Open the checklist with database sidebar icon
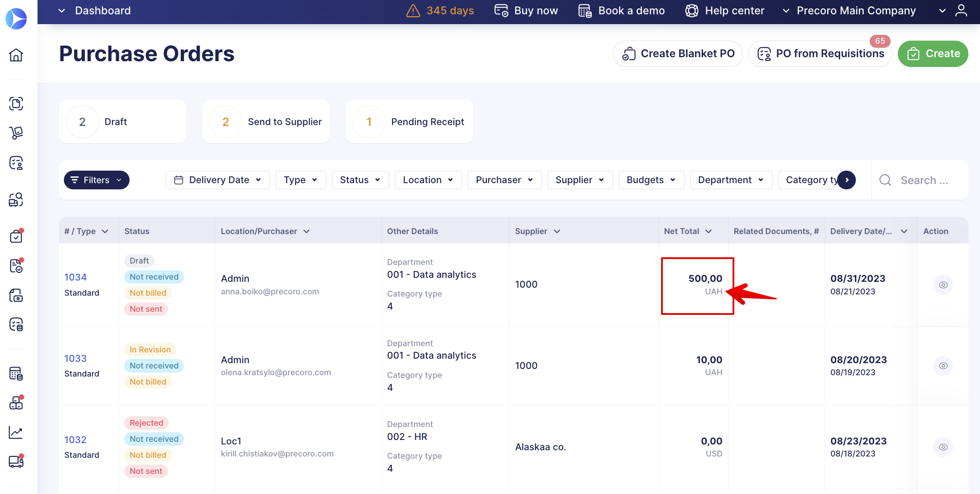This screenshot has width=980, height=494. click(16, 324)
